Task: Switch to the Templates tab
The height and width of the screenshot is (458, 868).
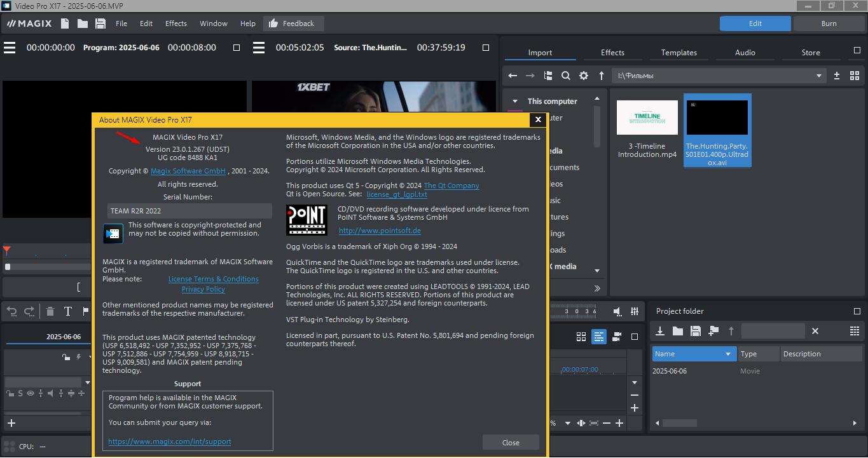Action: click(x=679, y=53)
